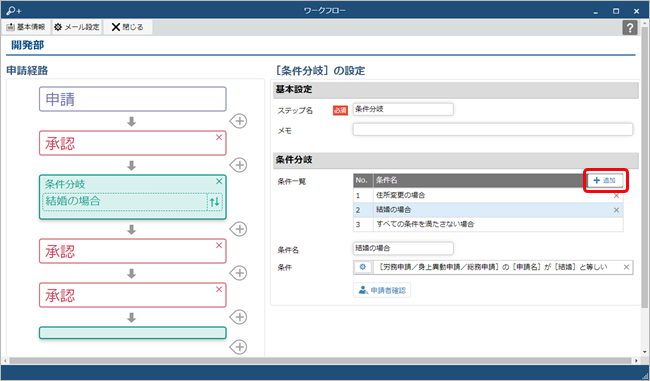The image size is (650, 381).
Task: Click the 条件名 column header
Action: [479, 180]
